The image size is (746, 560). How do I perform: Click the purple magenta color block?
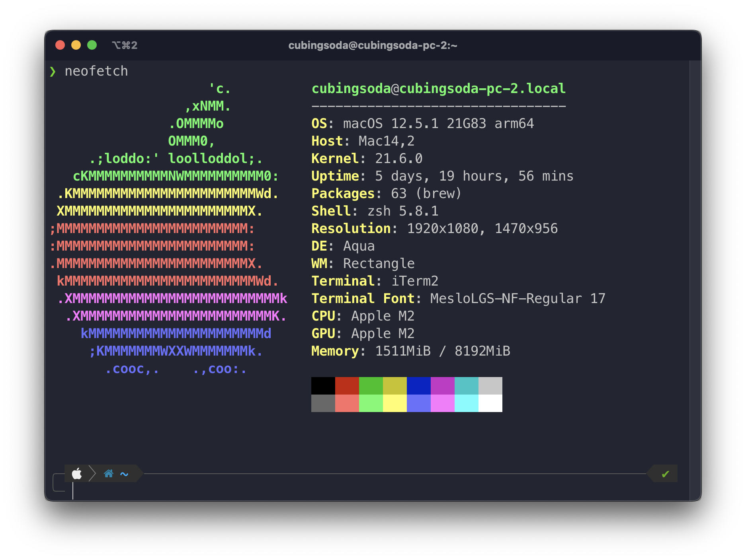(x=443, y=386)
